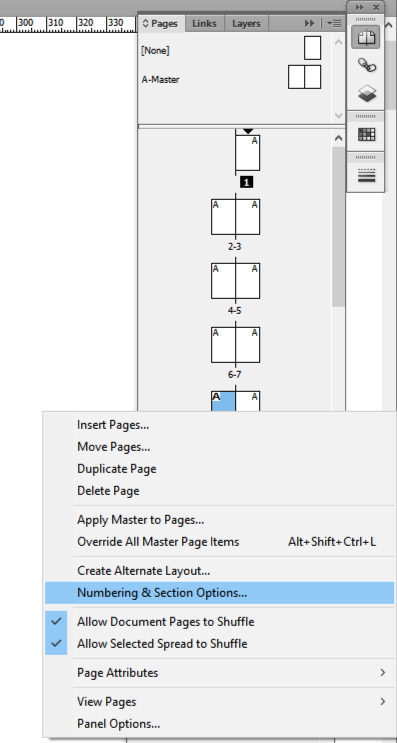The image size is (397, 743).
Task: Close the collapsed panel dock
Action: [x=376, y=7]
